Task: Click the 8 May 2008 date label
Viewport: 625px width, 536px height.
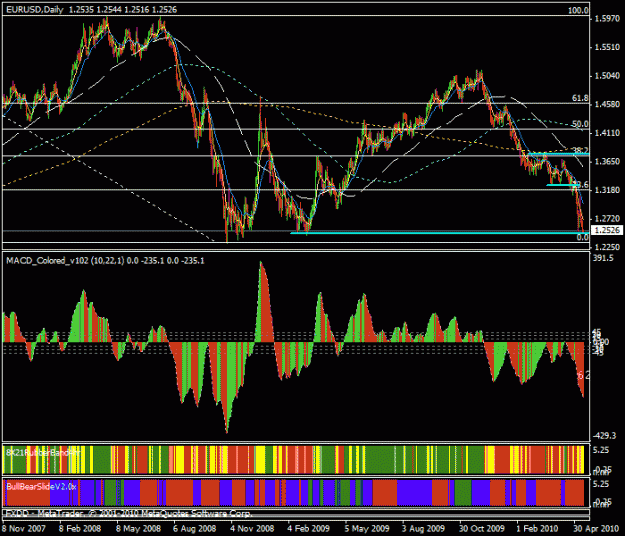Action: [138, 529]
